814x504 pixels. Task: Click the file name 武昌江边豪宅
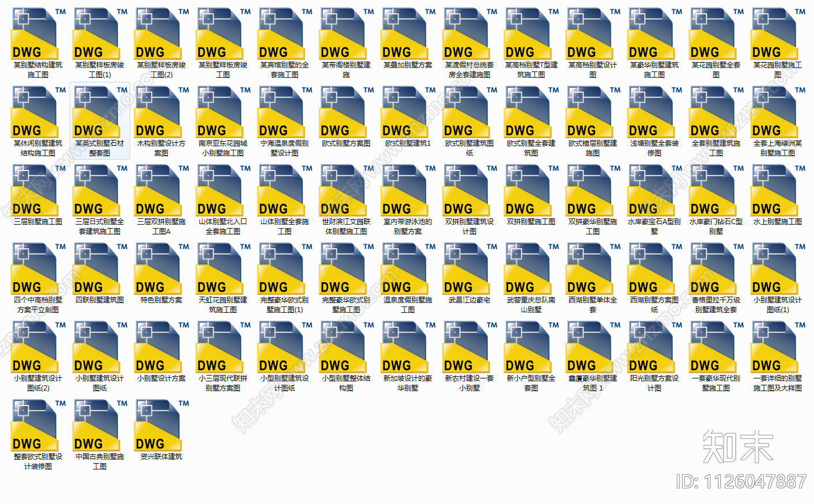(470, 300)
